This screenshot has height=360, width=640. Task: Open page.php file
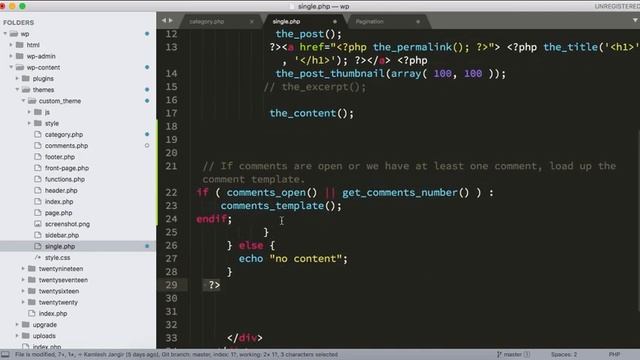pyautogui.click(x=58, y=213)
